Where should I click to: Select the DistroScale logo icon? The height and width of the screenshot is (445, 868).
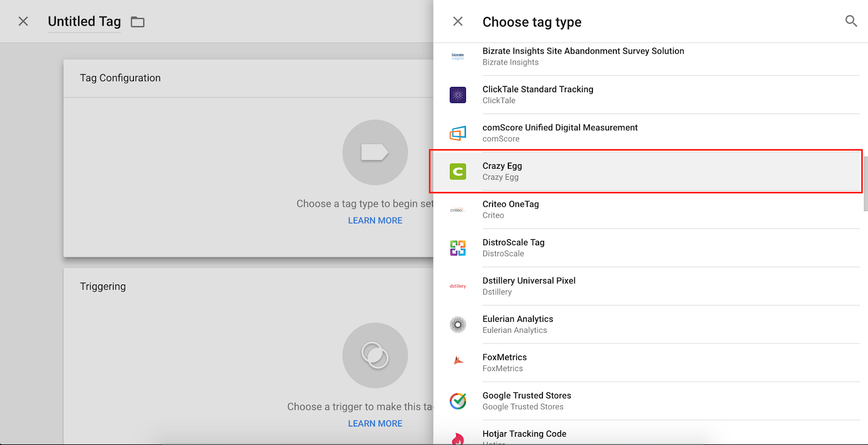458,248
